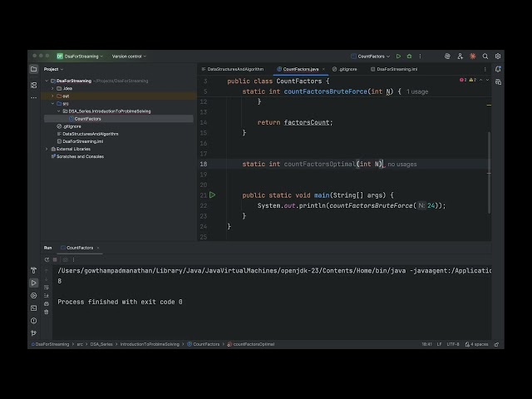This screenshot has height=399, width=532.
Task: Change 4 spaces indent setting
Action: point(476,344)
